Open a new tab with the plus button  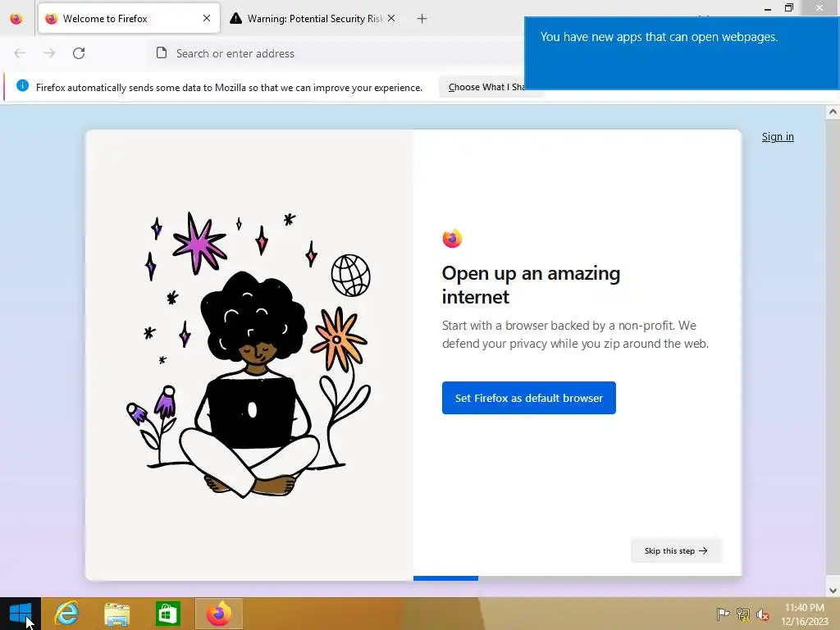(422, 19)
